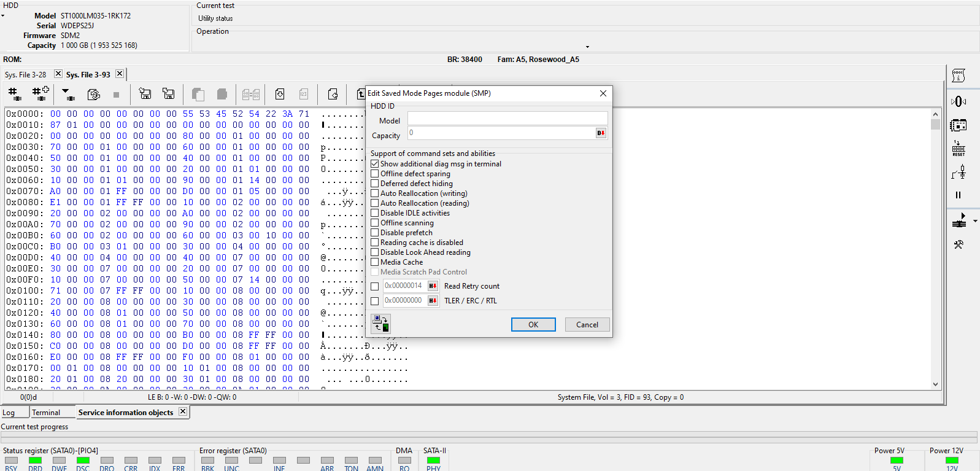This screenshot has height=471, width=980.
Task: Click Cancel in the SMP dialog
Action: [587, 325]
